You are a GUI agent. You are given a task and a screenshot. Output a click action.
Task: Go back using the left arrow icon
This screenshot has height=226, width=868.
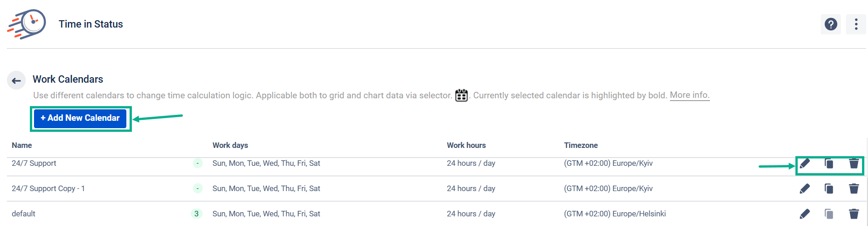click(17, 81)
